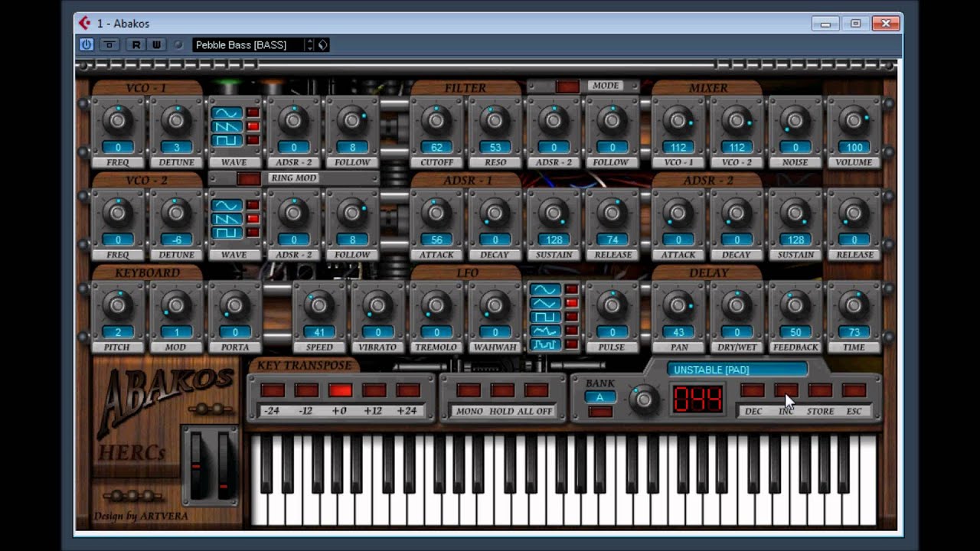Click the UNSTABLE [PAD] preset name display

pyautogui.click(x=737, y=370)
